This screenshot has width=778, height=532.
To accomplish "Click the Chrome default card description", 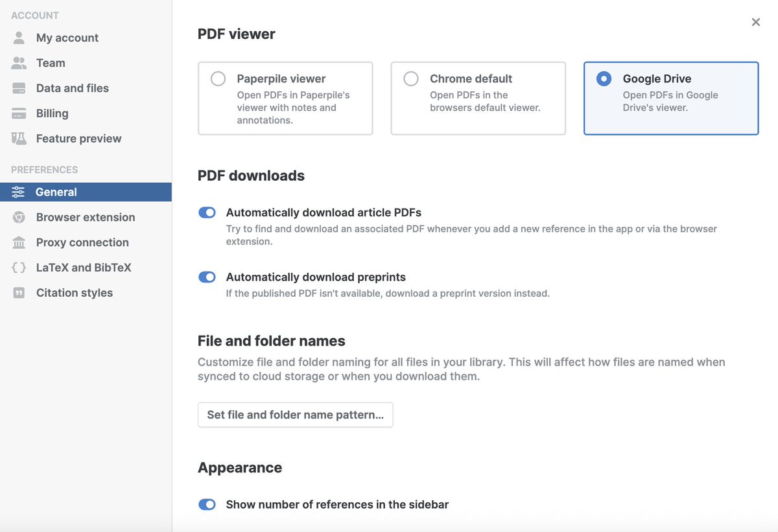I will point(485,101).
